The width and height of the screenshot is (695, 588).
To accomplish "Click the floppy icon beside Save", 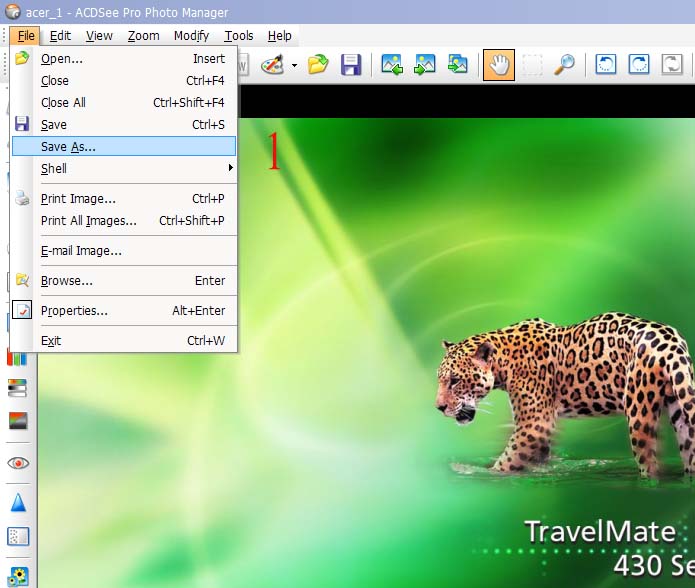I will coord(22,124).
